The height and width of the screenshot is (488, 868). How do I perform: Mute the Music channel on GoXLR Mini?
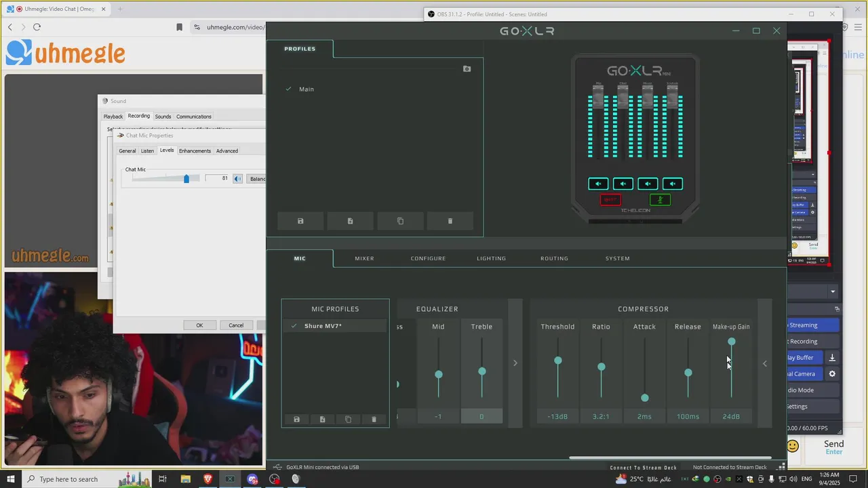648,184
